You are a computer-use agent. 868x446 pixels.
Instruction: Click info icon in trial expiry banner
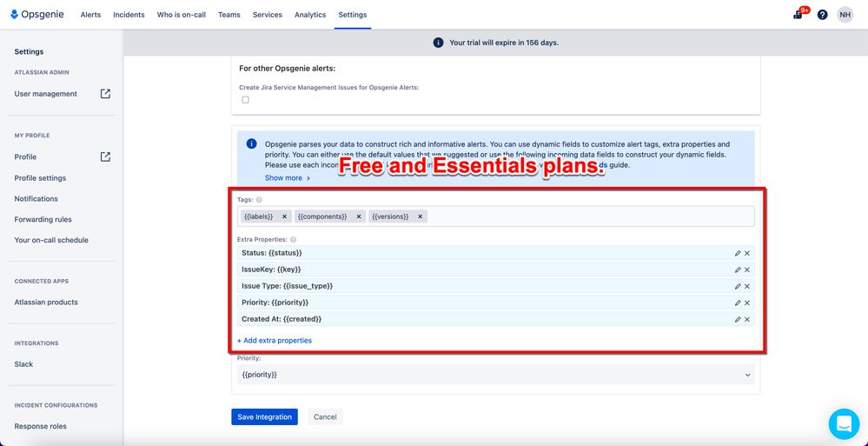point(438,43)
